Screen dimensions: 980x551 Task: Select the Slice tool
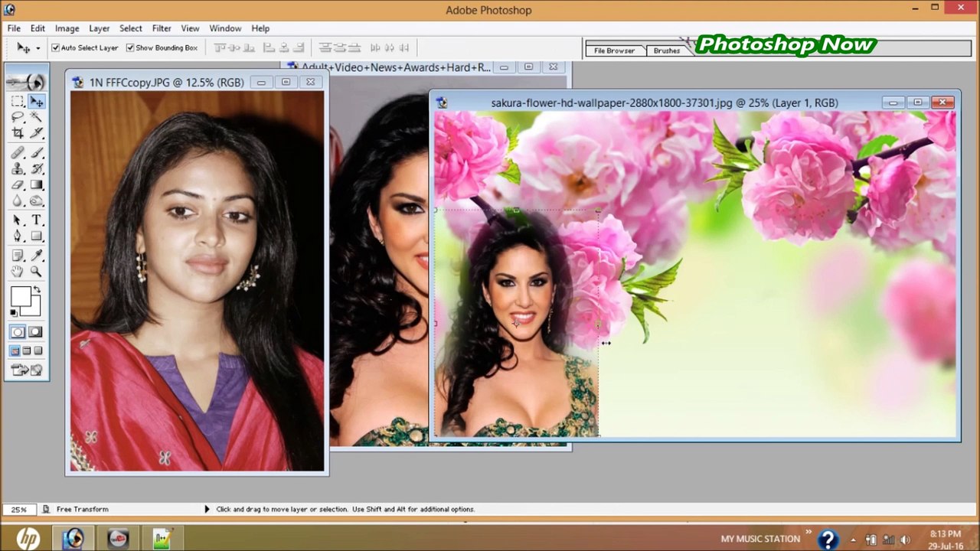(x=36, y=132)
